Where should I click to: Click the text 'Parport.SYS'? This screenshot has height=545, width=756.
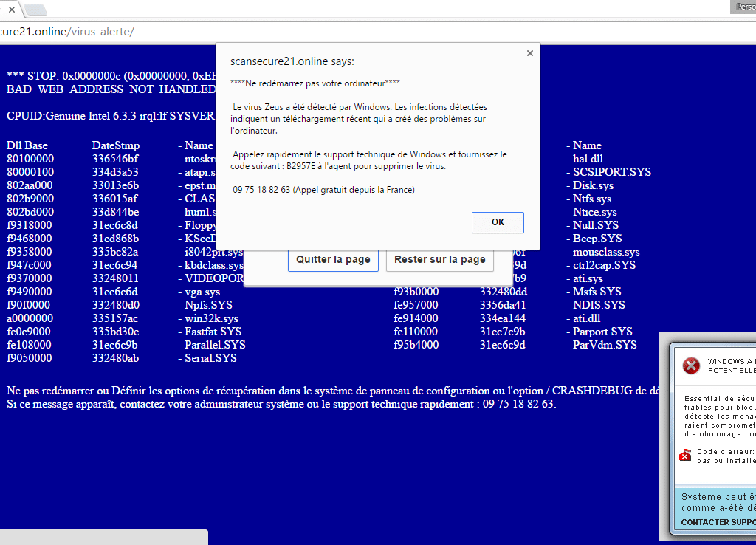point(602,332)
